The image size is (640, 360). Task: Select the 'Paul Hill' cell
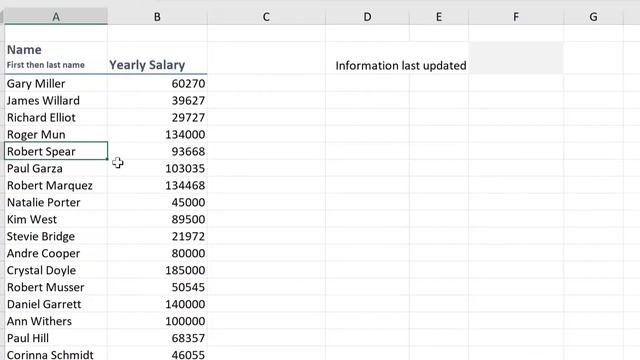(x=56, y=338)
